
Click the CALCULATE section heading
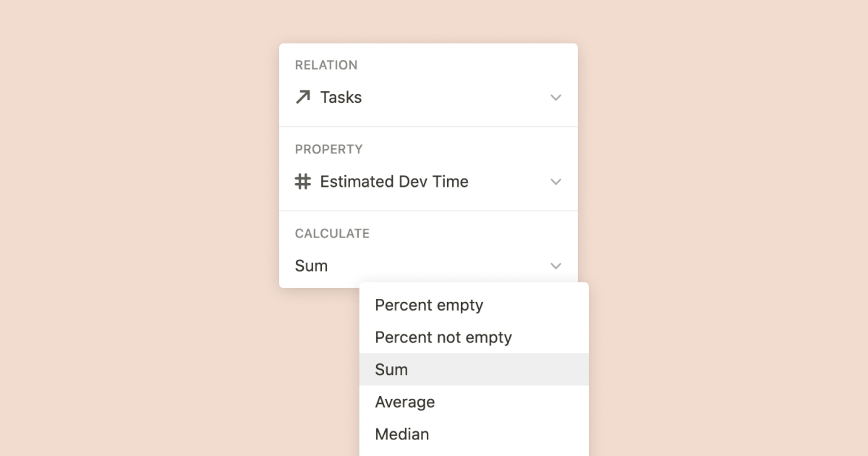332,234
